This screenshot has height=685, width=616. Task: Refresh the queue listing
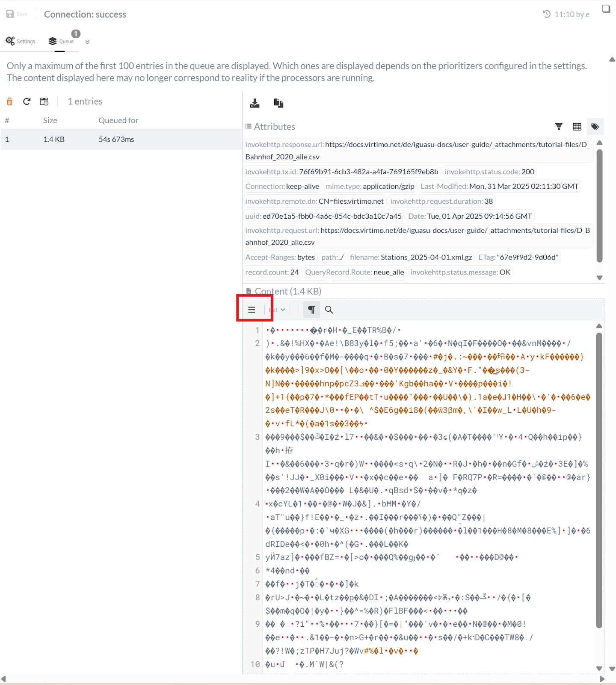coord(27,101)
